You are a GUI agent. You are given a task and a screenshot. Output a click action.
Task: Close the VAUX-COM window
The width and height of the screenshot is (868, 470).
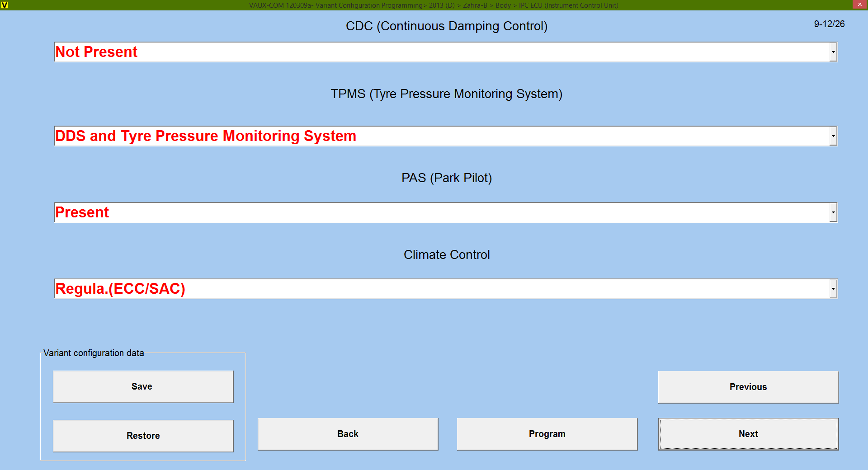(859, 5)
